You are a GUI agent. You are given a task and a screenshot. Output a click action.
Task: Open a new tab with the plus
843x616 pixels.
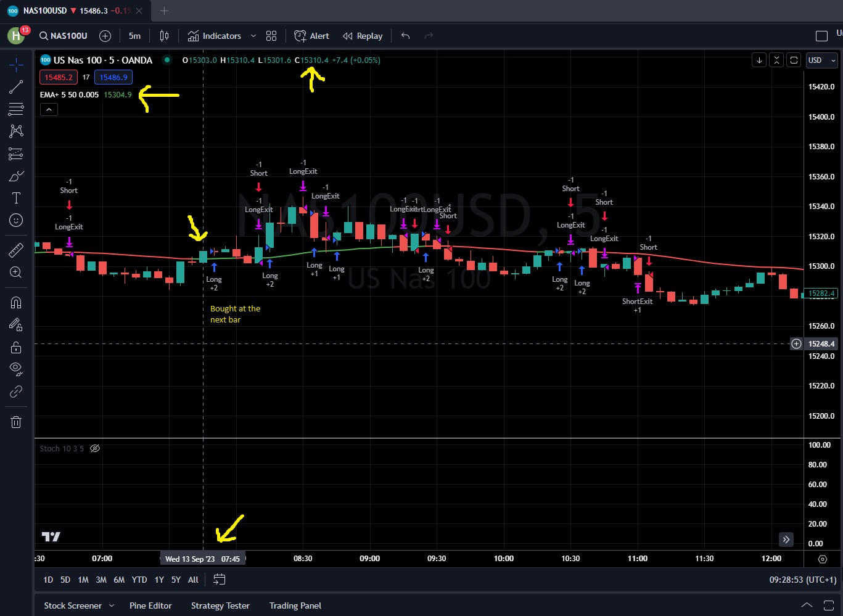pos(165,11)
